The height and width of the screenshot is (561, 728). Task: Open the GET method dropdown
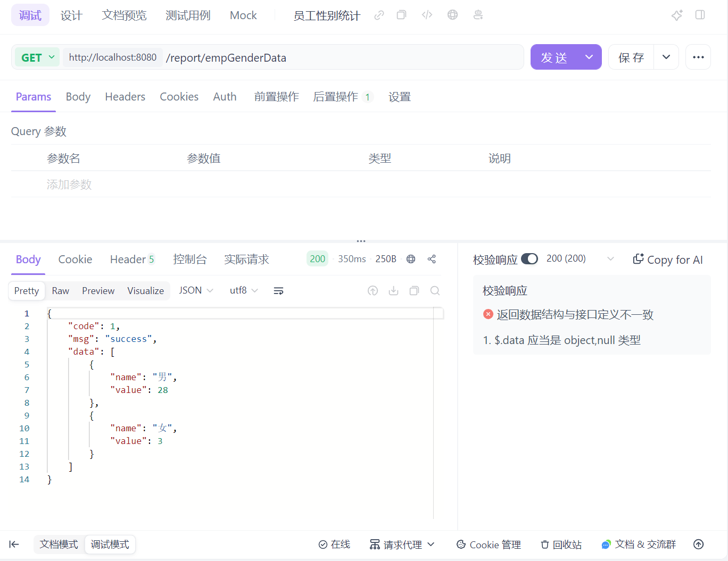click(37, 57)
